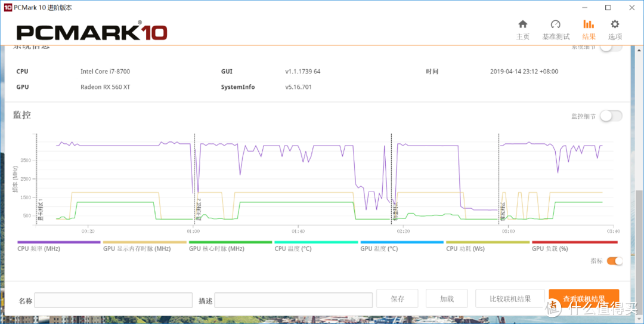Open the 基准测试 benchmark gauge icon
Viewport: 644px width, 324px height.
[x=556, y=24]
